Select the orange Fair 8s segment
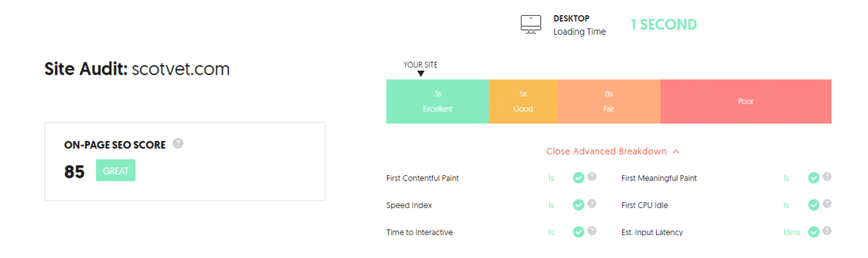The width and height of the screenshot is (868, 258). (x=609, y=102)
